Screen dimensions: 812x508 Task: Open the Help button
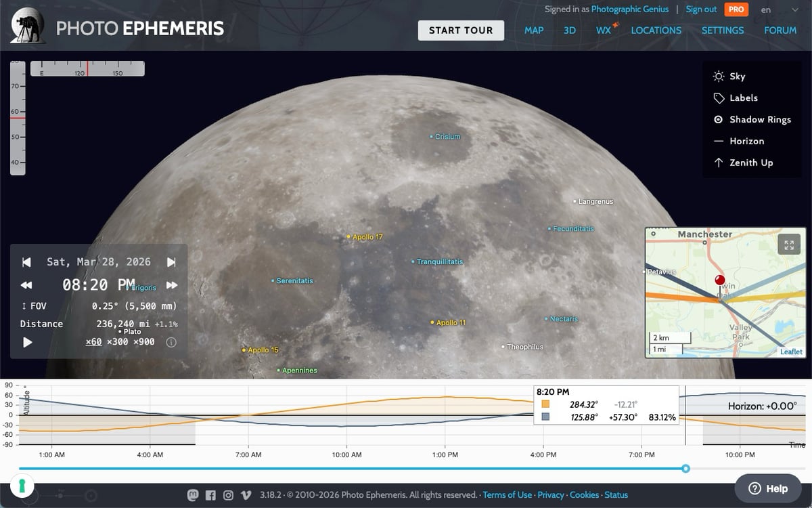pyautogui.click(x=768, y=488)
